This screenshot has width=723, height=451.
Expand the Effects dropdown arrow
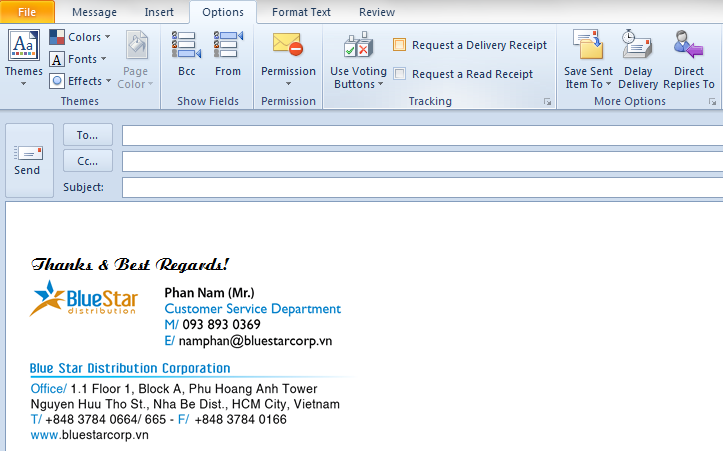click(108, 81)
